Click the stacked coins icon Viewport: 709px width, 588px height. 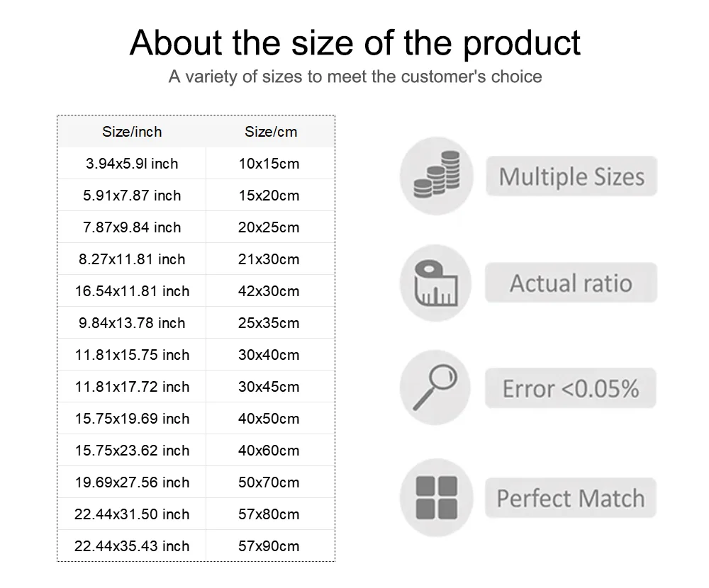[436, 176]
